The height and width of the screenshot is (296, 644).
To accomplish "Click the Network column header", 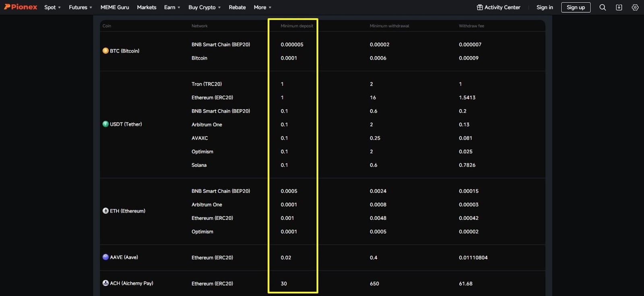I will pyautogui.click(x=200, y=26).
